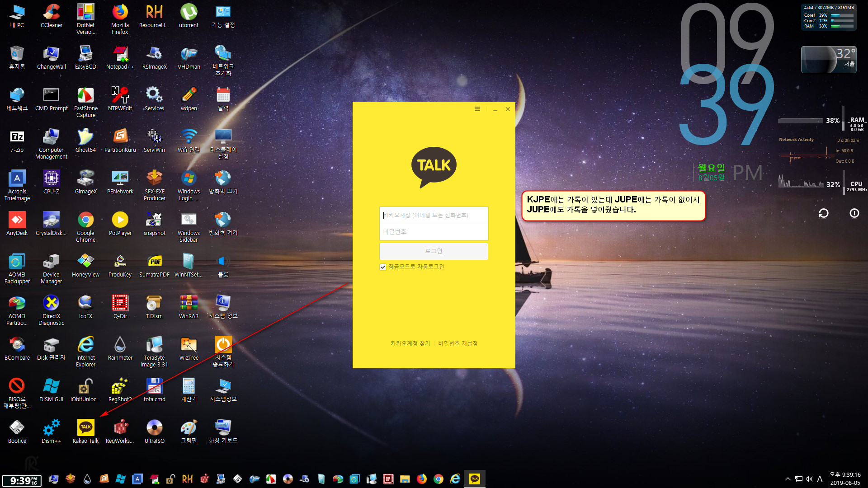868x488 pixels.
Task: Open the 비밀번호 재설정 link
Action: 458,343
